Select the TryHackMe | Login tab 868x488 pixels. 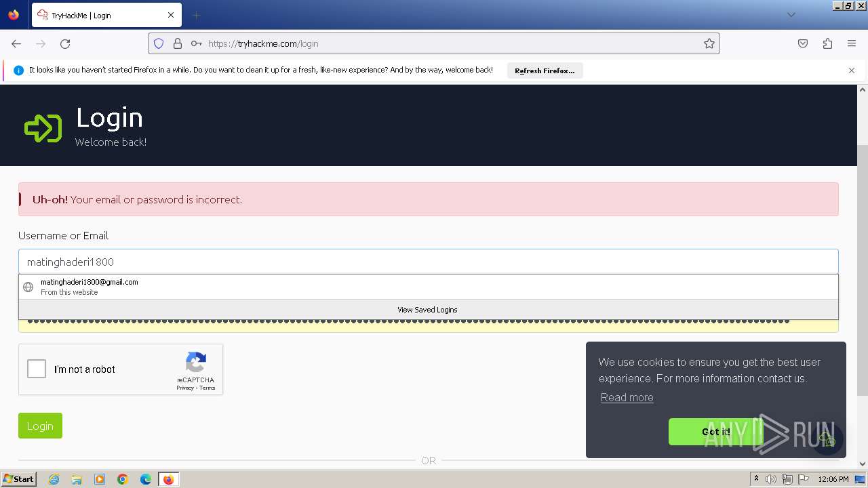point(106,15)
